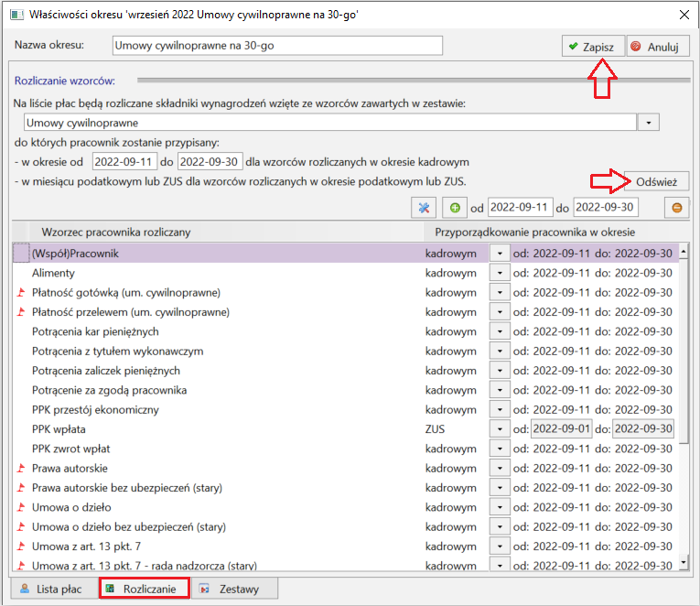
Task: Click the tools icon button beside green plus
Action: point(424,208)
